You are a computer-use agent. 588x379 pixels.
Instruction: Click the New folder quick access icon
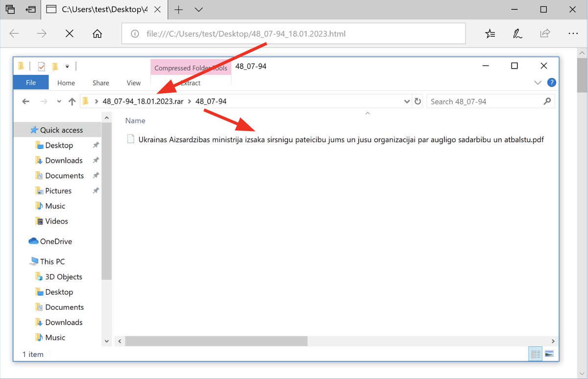[x=55, y=66]
